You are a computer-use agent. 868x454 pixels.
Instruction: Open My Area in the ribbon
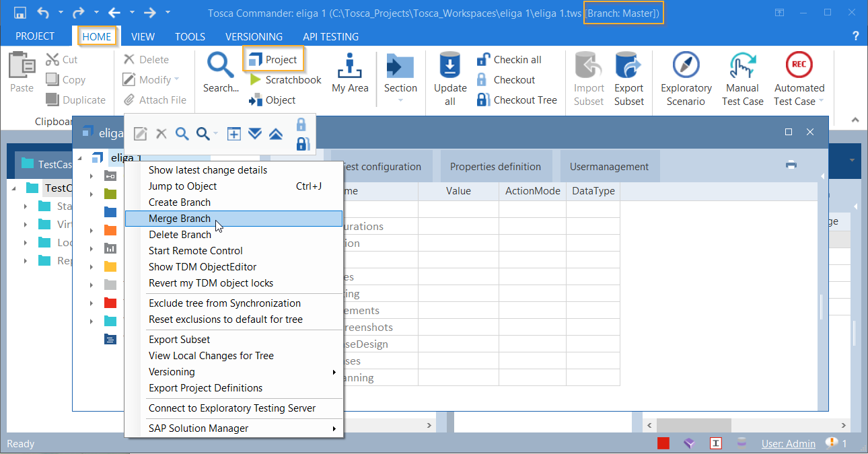tap(350, 73)
